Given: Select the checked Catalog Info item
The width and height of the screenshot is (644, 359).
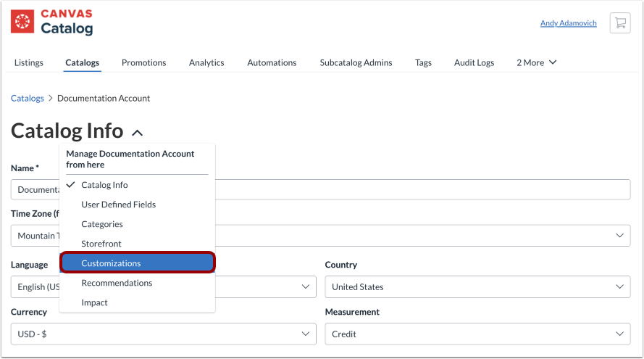Looking at the screenshot, I should (104, 185).
